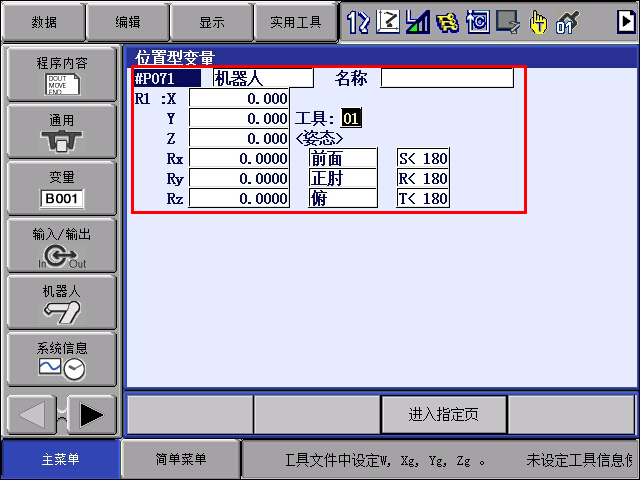Screen dimensions: 640x480
Task: Open the 机器人 robot sidebar menu
Action: click(x=62, y=302)
